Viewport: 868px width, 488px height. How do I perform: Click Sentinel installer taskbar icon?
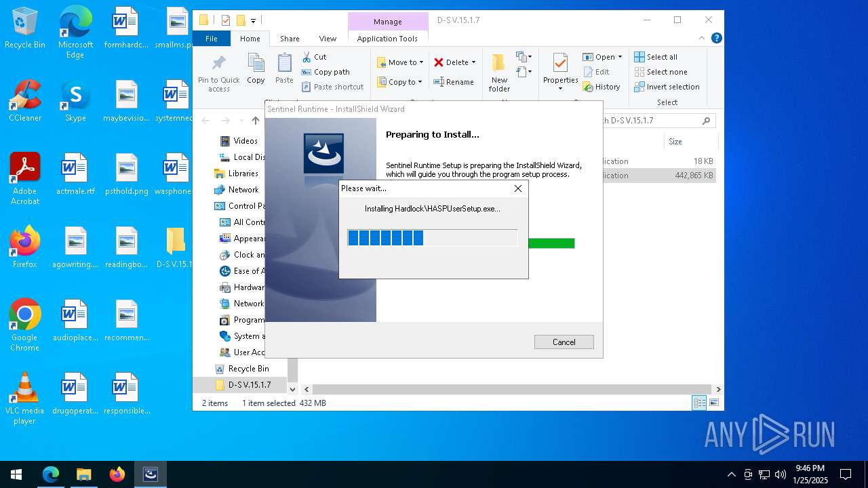151,474
